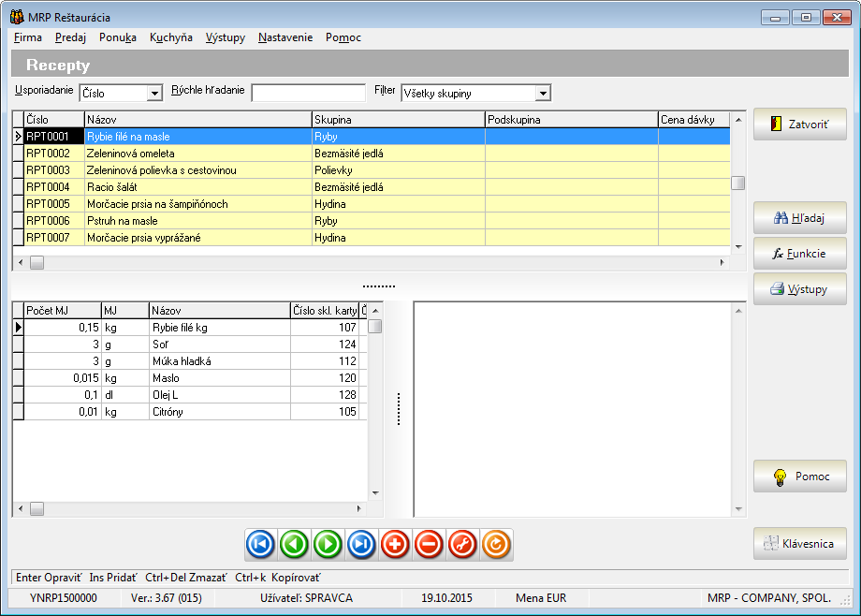Click the orange refresh icon
The image size is (861, 616).
pos(496,544)
